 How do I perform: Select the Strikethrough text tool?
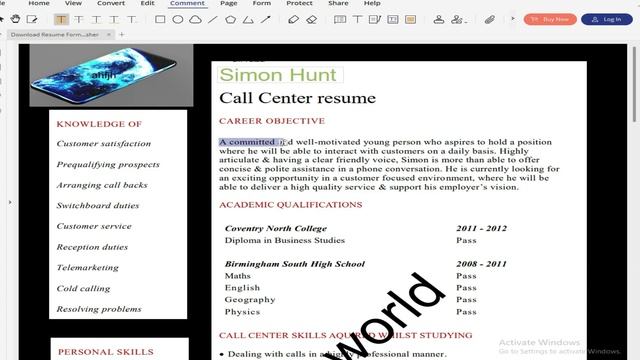click(79, 19)
